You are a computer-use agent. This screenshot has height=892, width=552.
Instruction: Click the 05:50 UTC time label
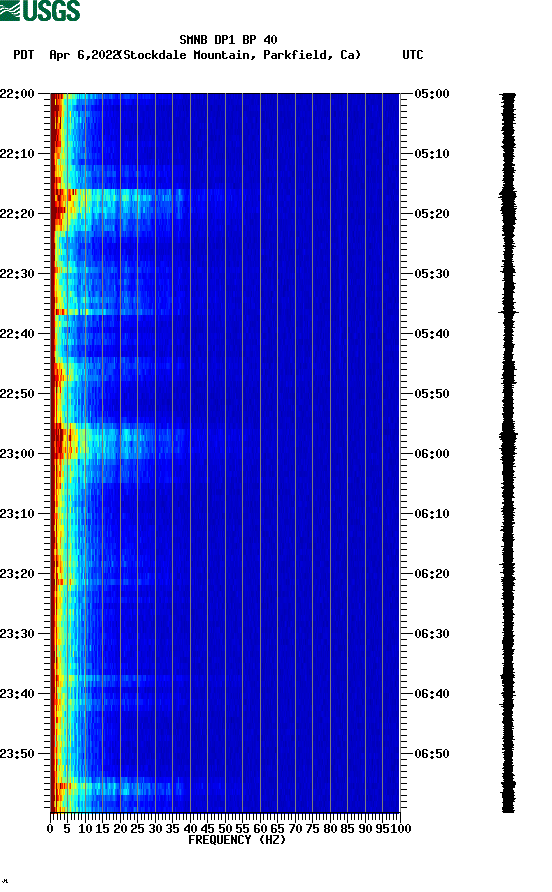(432, 394)
